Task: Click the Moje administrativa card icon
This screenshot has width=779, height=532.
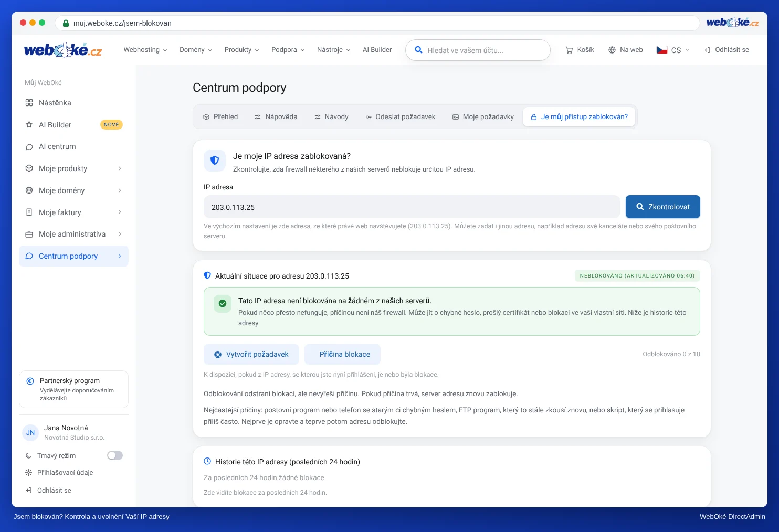Action: click(x=29, y=234)
